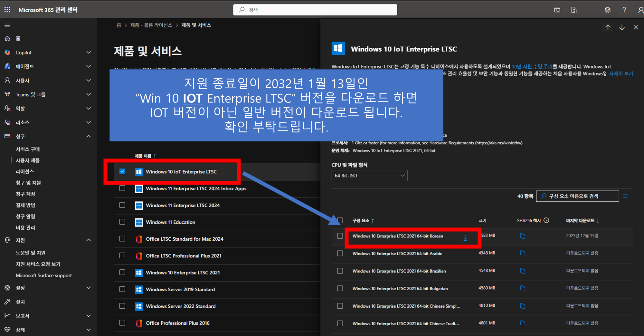Follow the 10년 지원 수명 주기 link
644x336 pixels.
click(532, 67)
